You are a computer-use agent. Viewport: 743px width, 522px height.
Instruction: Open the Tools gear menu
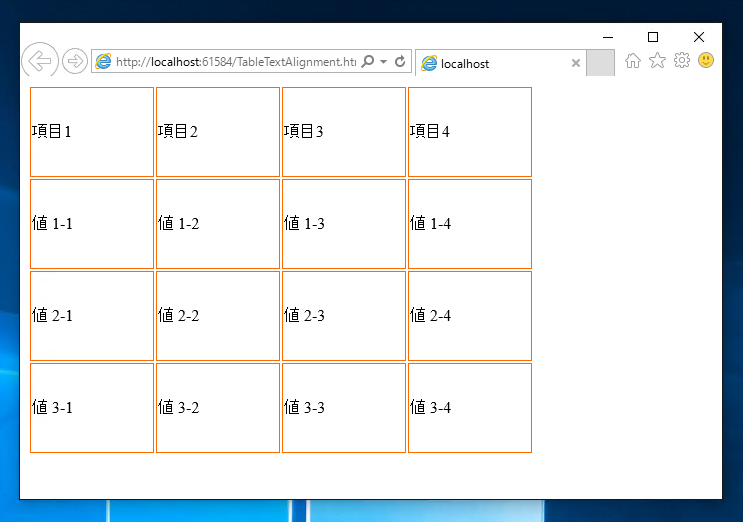[x=682, y=60]
